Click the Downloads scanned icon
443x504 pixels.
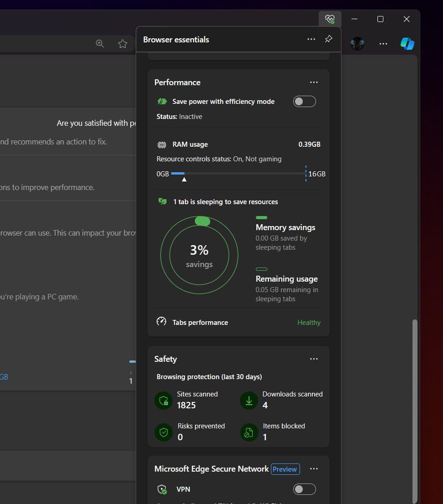coord(249,400)
